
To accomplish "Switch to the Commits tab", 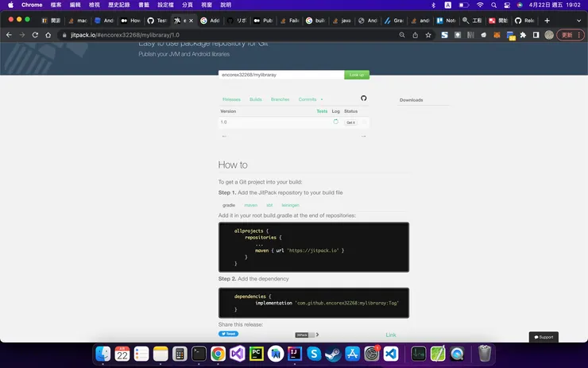I will click(x=308, y=99).
